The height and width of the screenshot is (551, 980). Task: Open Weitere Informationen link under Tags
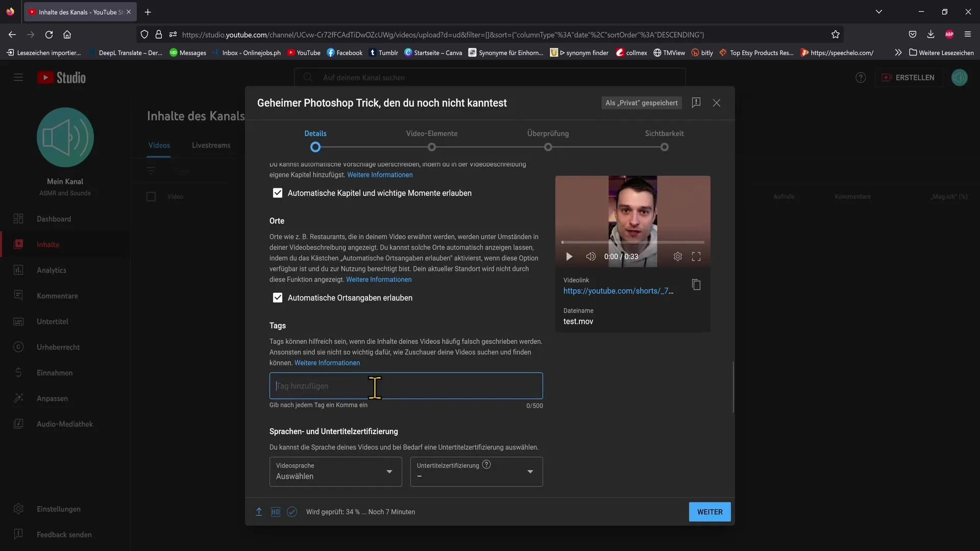click(327, 363)
